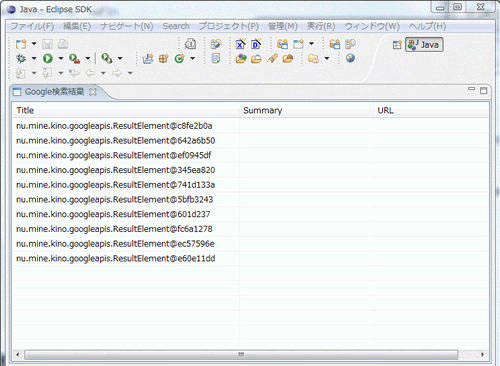Click the Last Edit Location icon
This screenshot has height=366, width=500.
pos(74,73)
